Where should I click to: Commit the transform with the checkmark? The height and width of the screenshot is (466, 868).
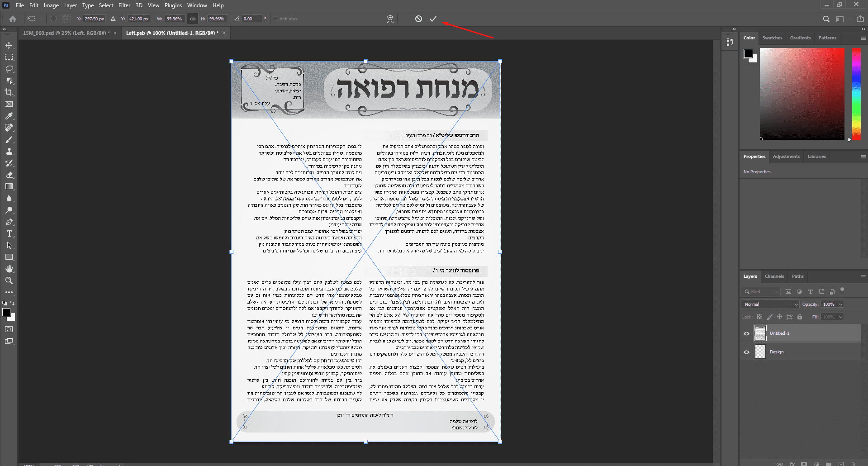(433, 19)
